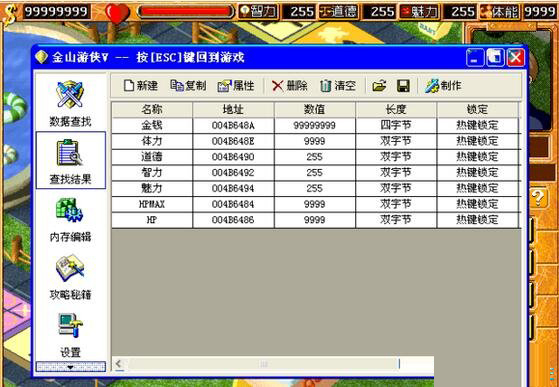Click the game money dollar sign icon

click(x=11, y=14)
